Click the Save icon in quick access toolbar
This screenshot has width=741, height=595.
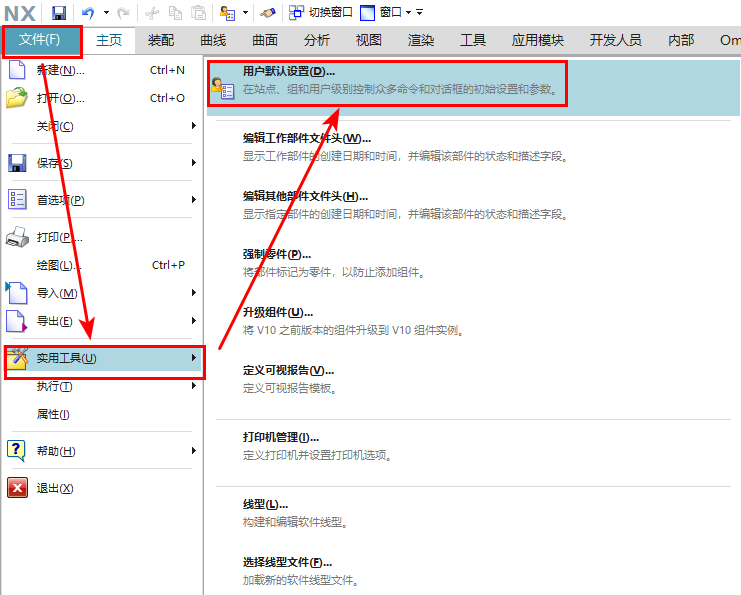(x=59, y=13)
